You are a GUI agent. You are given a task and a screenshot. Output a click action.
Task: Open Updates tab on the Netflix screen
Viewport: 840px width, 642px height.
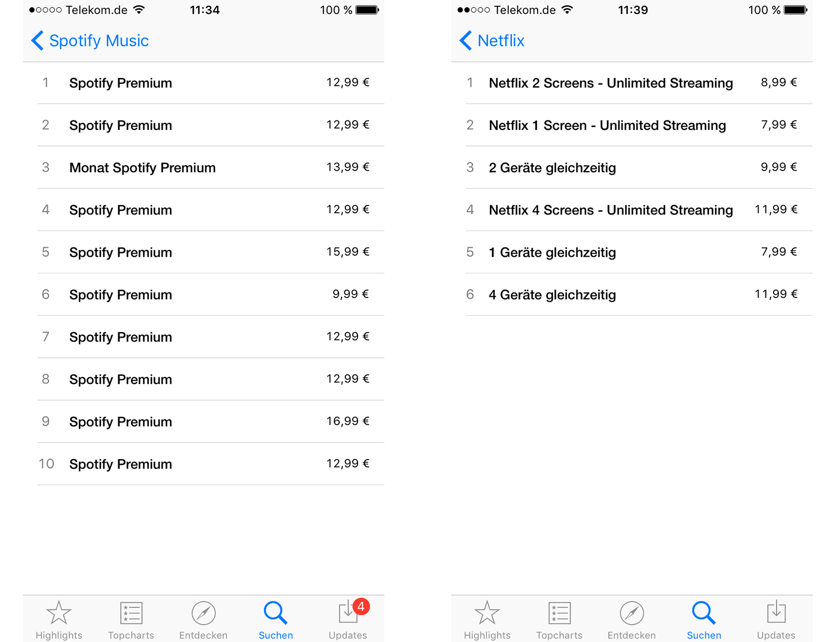pyautogui.click(x=776, y=620)
